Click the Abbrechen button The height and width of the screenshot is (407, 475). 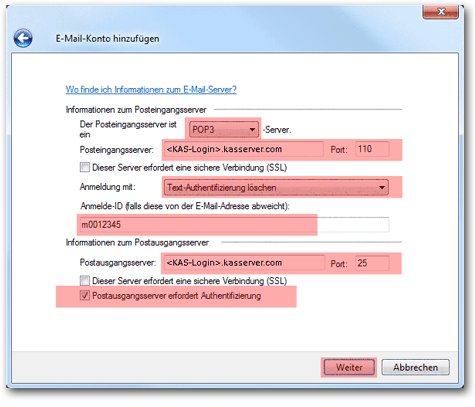pos(415,367)
